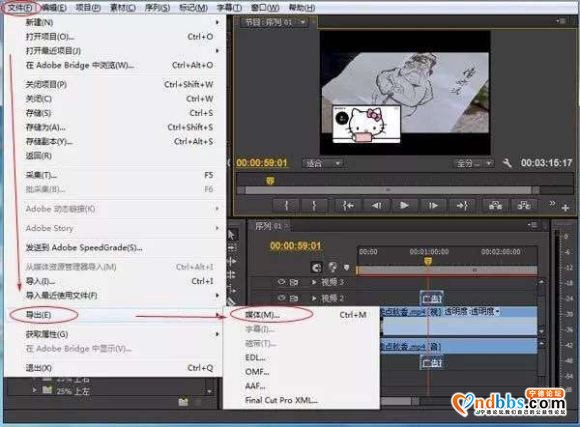Toggle sync lock of 视频 3 track
The width and height of the screenshot is (580, 427).
pyautogui.click(x=294, y=282)
